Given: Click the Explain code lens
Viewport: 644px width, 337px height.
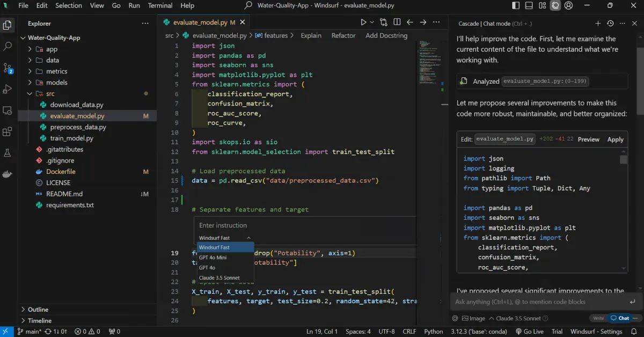Looking at the screenshot, I should click(311, 35).
